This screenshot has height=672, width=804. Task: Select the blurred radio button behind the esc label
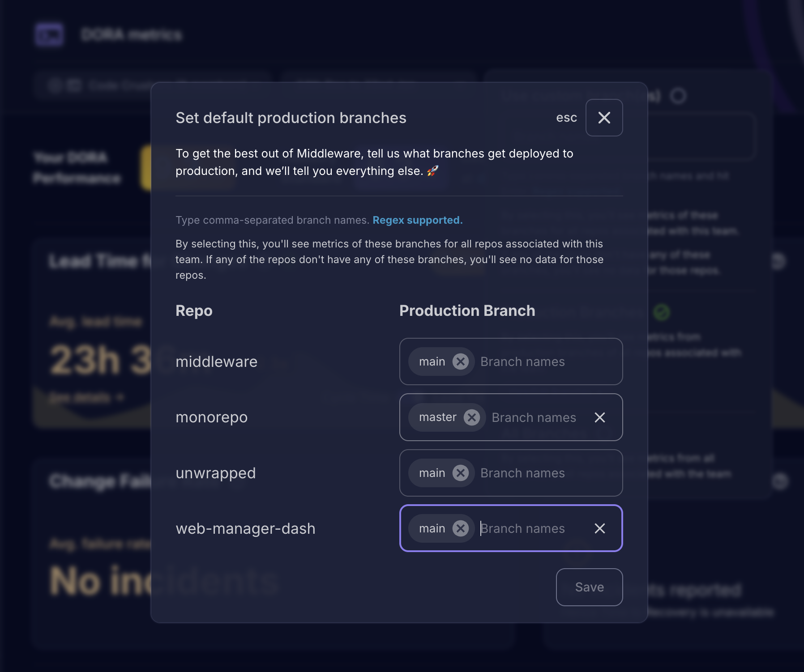pyautogui.click(x=678, y=96)
